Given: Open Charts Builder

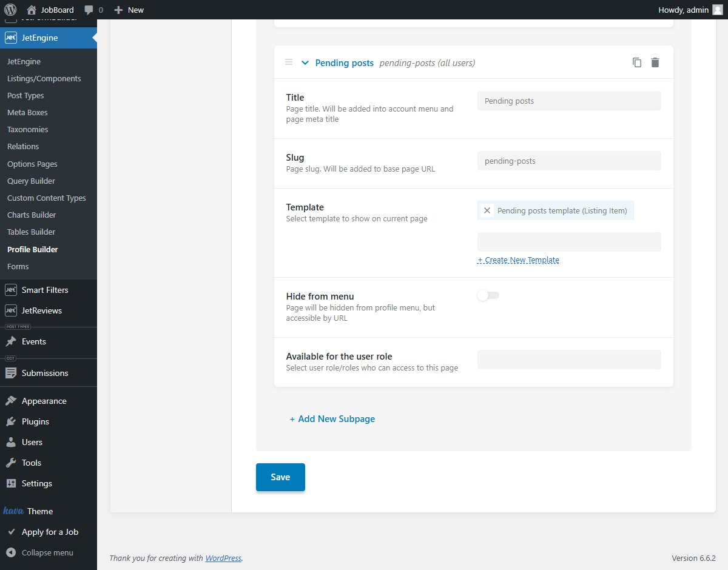Looking at the screenshot, I should (32, 215).
